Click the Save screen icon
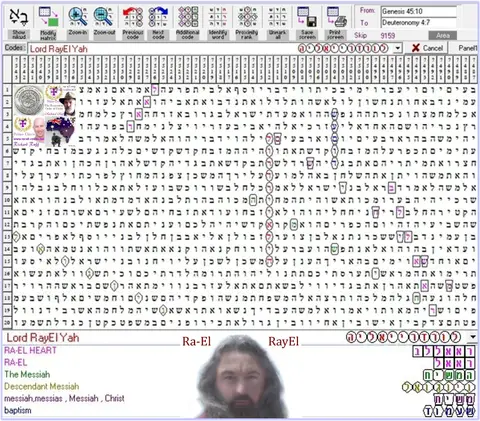Image resolution: width=480 pixels, height=421 pixels. coord(307,17)
